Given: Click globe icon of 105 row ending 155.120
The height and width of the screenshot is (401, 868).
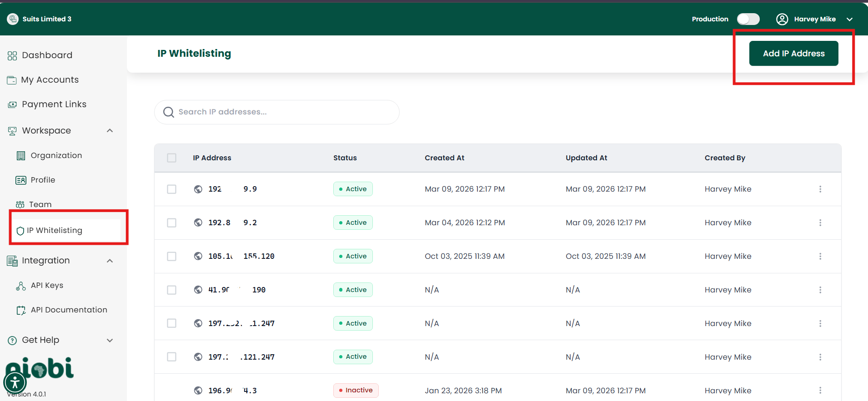Looking at the screenshot, I should [198, 256].
